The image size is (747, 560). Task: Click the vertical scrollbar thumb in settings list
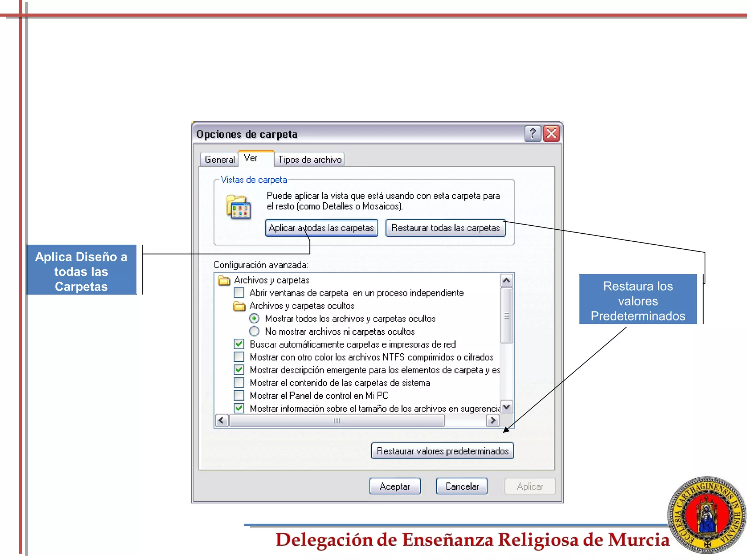point(507,316)
